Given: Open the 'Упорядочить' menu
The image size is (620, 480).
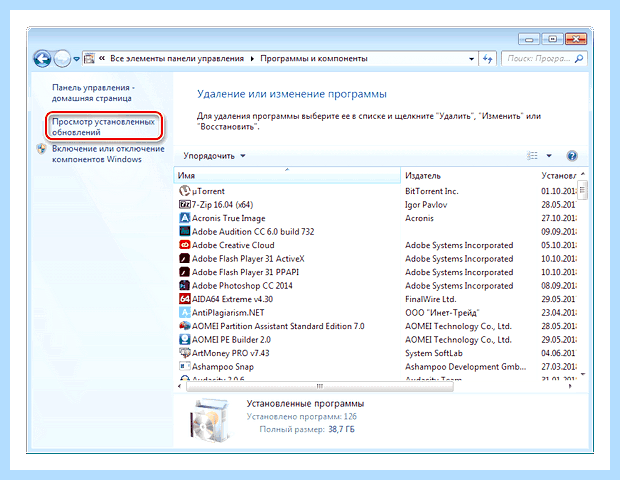Looking at the screenshot, I should click(x=214, y=156).
